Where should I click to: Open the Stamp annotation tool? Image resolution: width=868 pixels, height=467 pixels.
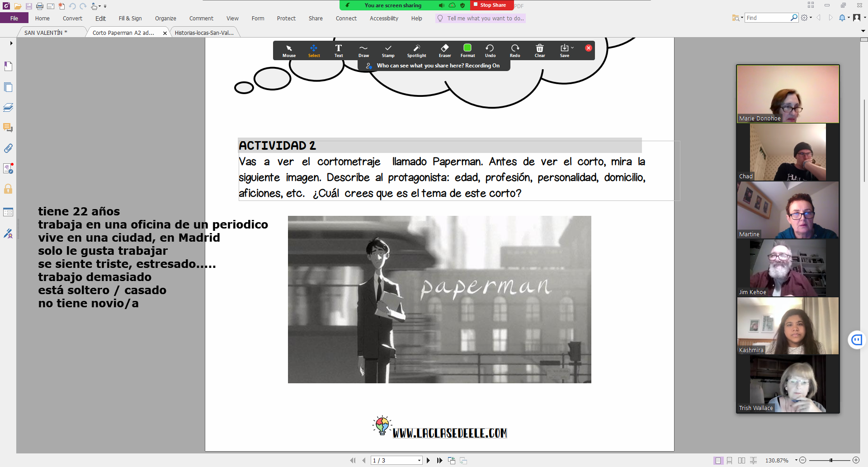pyautogui.click(x=388, y=51)
